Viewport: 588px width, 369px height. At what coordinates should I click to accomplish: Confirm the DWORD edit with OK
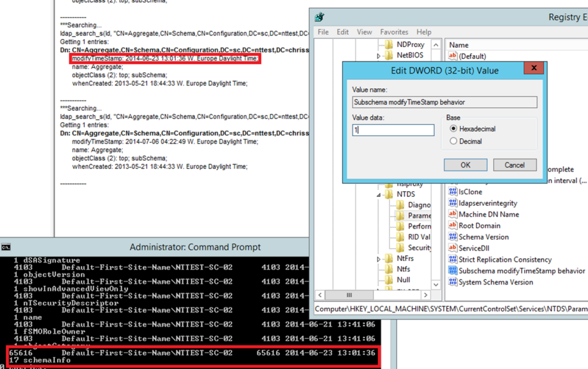coord(465,165)
